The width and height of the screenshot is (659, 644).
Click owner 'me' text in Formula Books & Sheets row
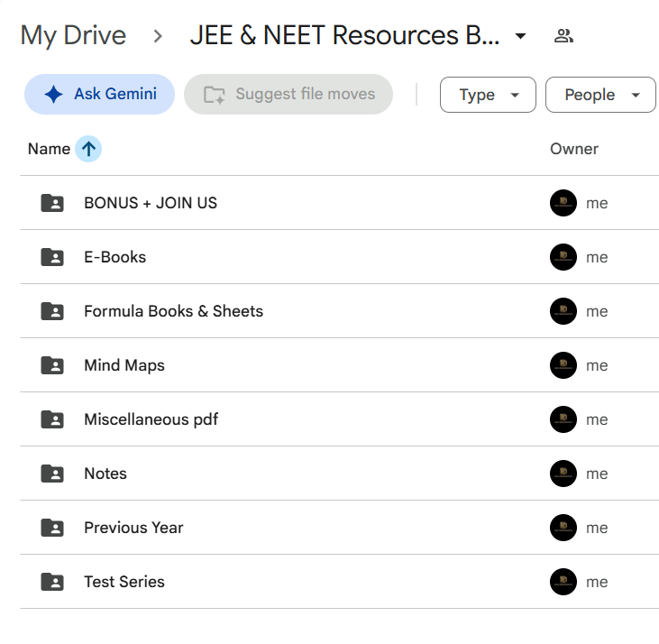pyautogui.click(x=597, y=311)
